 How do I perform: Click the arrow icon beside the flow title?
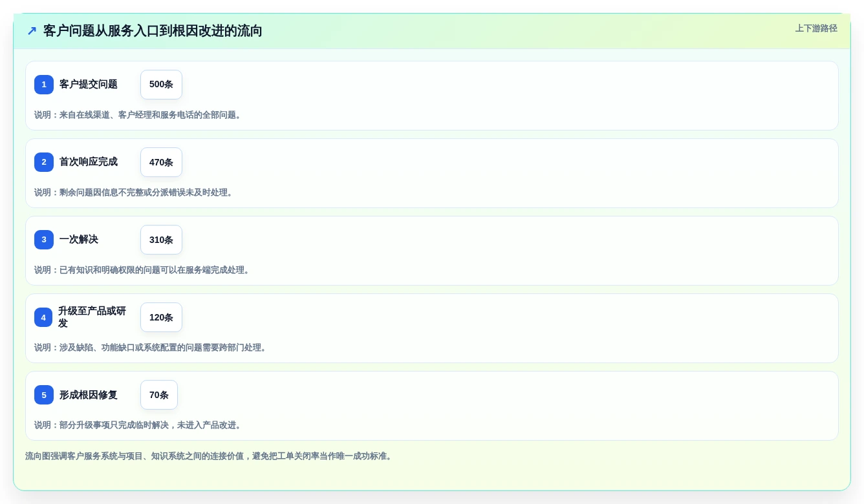(32, 31)
